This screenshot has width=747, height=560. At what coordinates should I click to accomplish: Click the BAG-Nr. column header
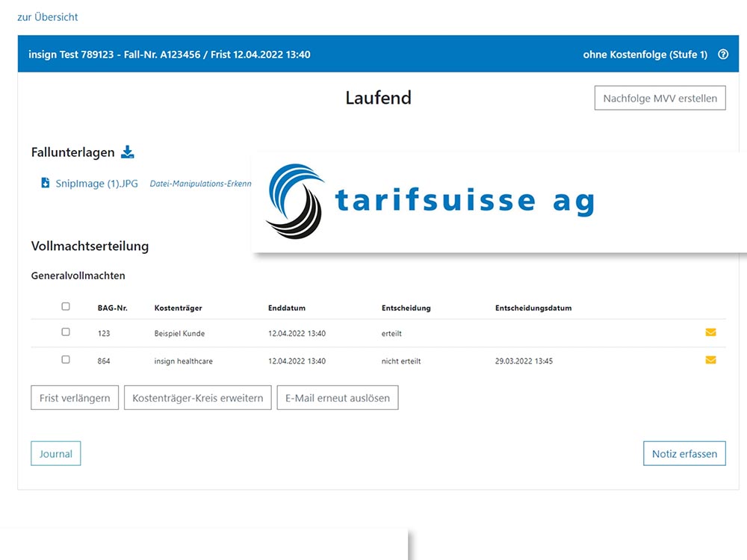pos(113,308)
